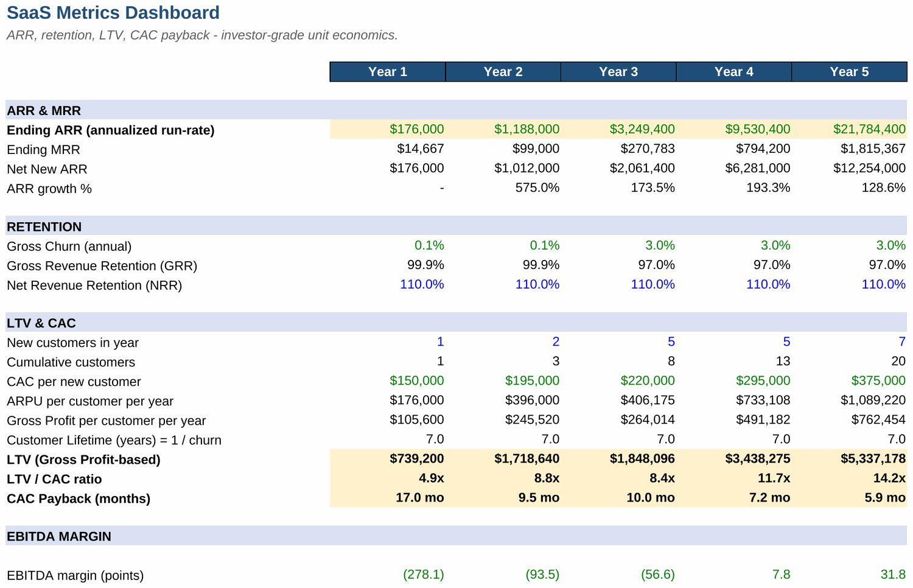Select the Year 3 column header
The height and width of the screenshot is (588, 913).
[x=618, y=72]
